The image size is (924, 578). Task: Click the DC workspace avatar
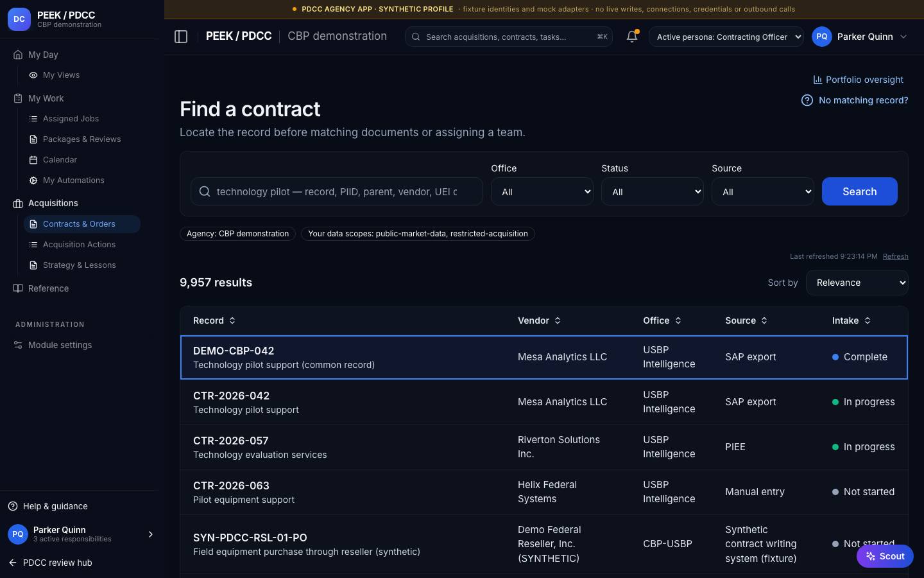(19, 19)
